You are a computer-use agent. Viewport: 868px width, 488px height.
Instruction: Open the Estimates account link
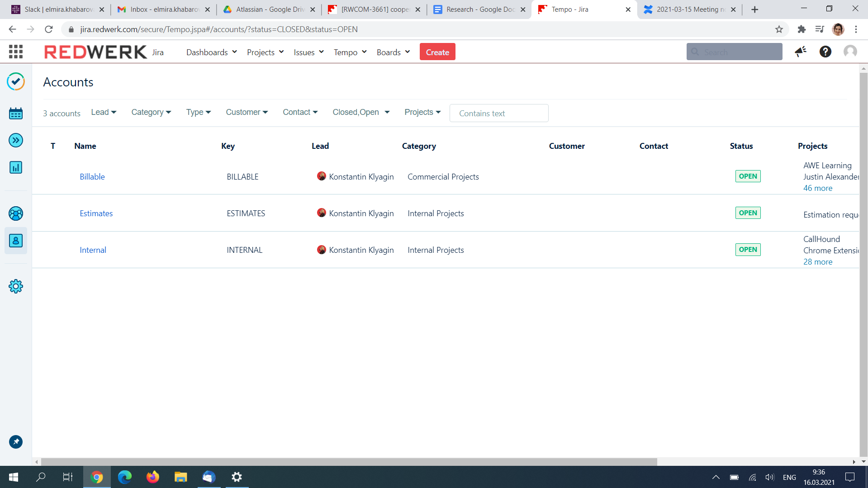click(x=96, y=213)
